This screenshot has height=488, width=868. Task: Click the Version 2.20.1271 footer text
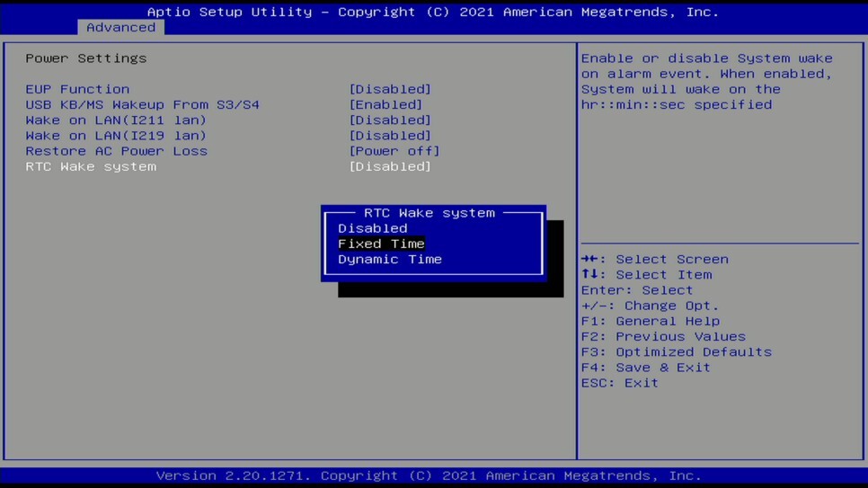pyautogui.click(x=429, y=475)
